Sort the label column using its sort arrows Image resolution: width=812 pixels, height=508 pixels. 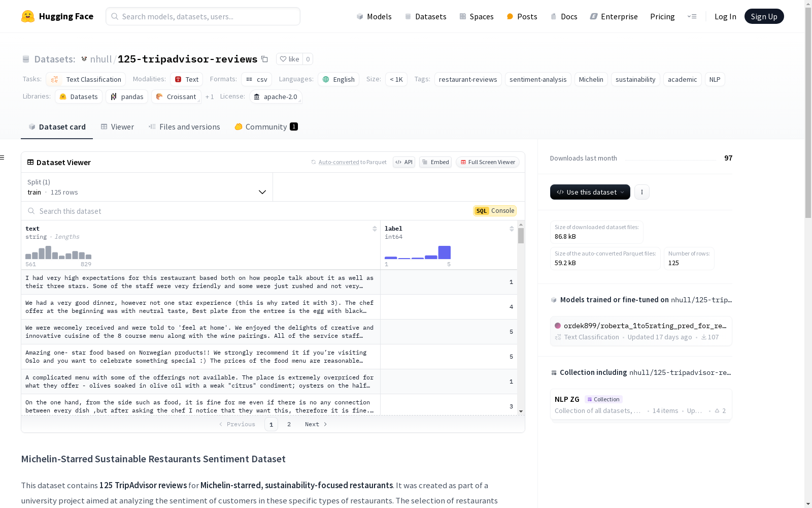pyautogui.click(x=512, y=229)
